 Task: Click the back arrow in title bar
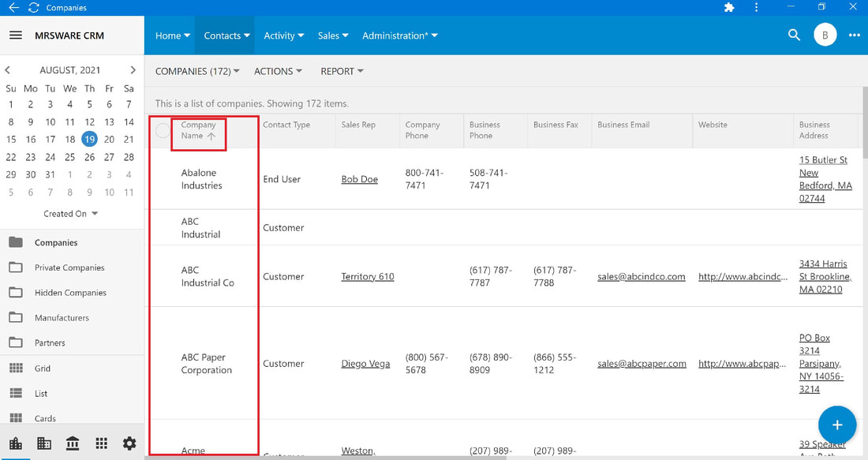[14, 7]
